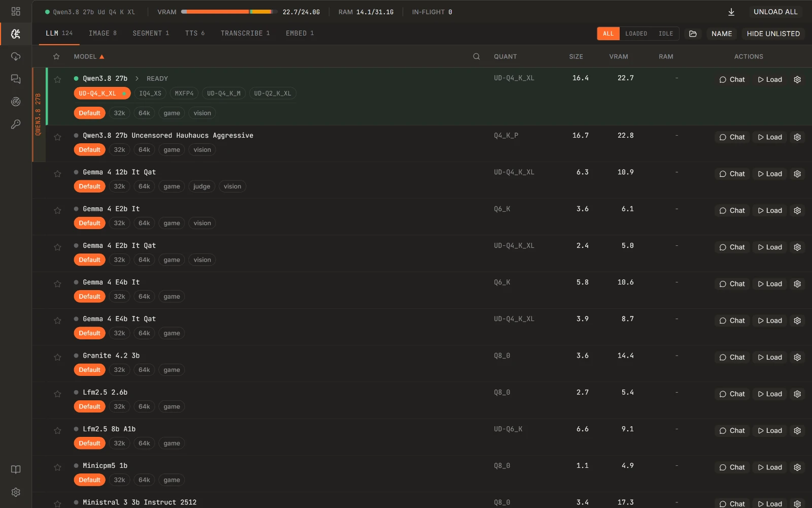Favorite the Gemma 4 12b It Qat star

(x=57, y=173)
